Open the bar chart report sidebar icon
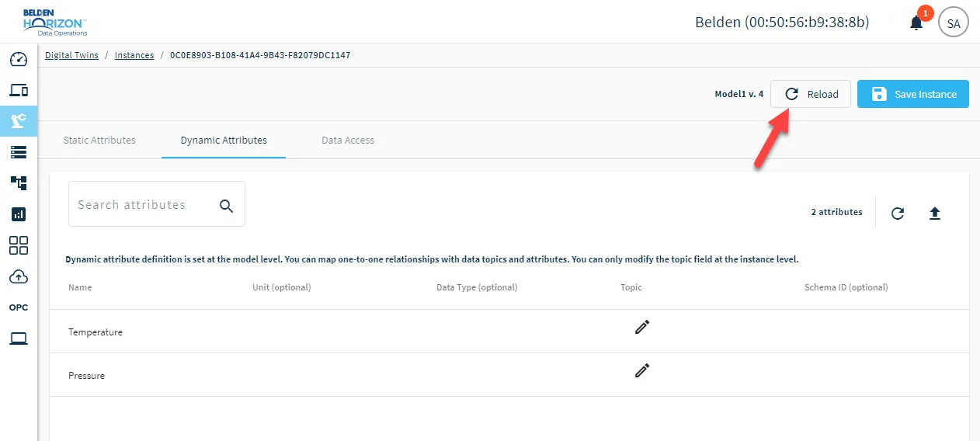 pyautogui.click(x=19, y=214)
